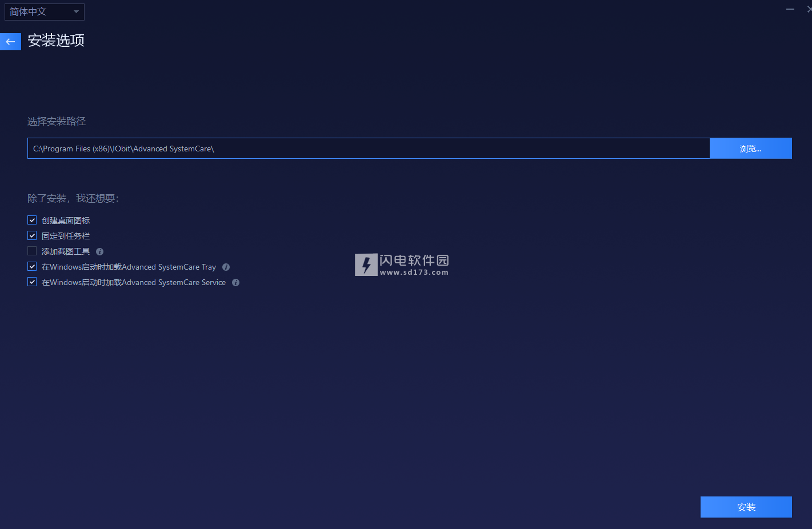Toggle Advanced SystemCare Tray startup checkbox

[x=32, y=266]
